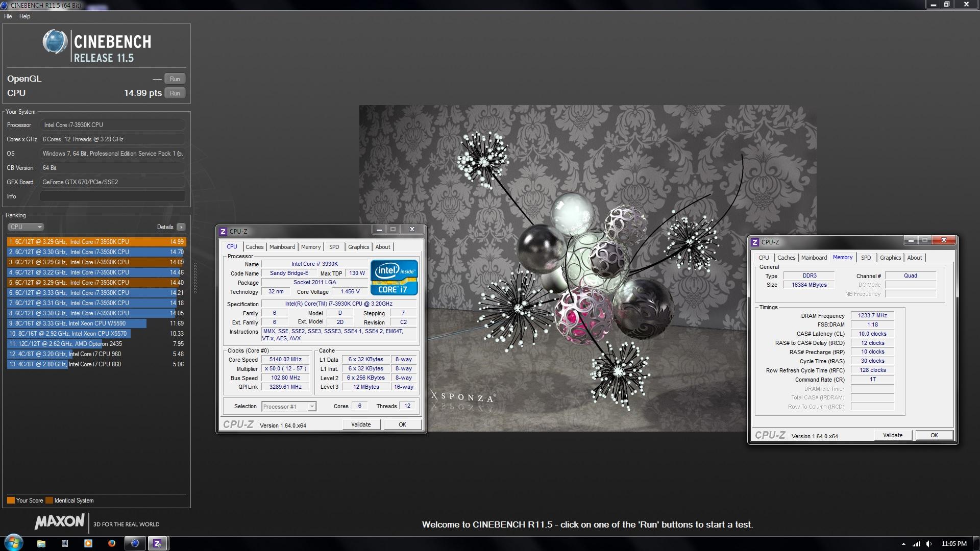Click the Show Desktop strip at taskbar end
The image size is (980, 551).
tap(976, 543)
